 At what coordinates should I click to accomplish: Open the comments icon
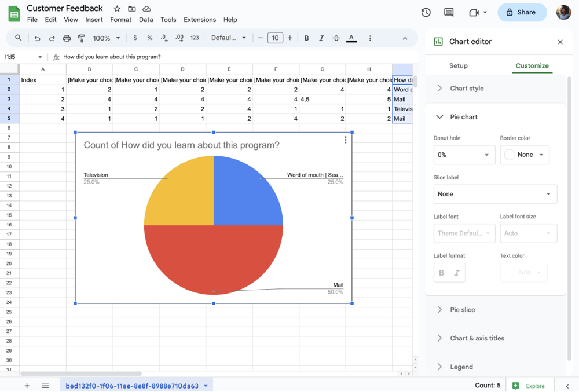[449, 12]
